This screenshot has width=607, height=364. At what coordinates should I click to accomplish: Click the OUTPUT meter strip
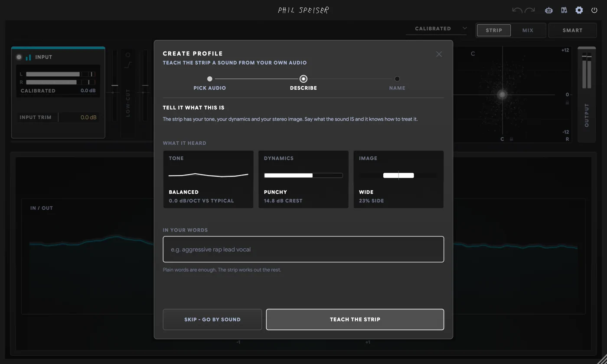(x=587, y=94)
